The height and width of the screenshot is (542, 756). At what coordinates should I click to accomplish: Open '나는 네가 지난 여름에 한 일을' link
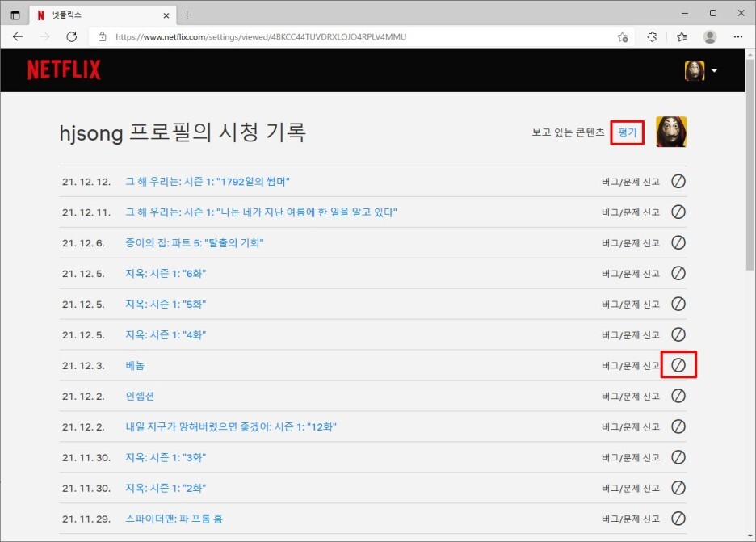tap(261, 212)
